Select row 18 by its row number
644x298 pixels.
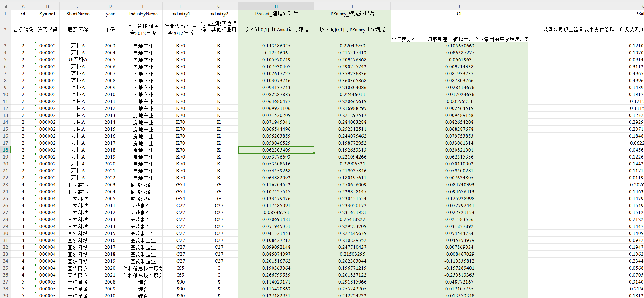(x=5, y=150)
